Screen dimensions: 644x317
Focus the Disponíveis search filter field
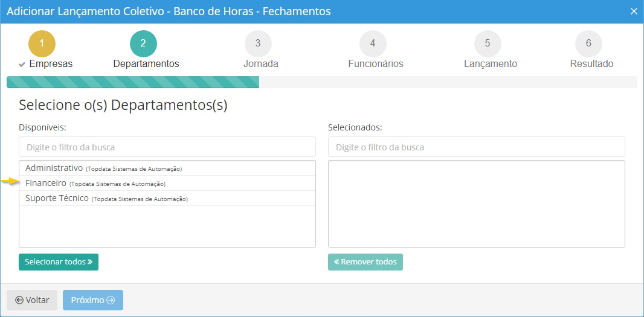tap(167, 147)
